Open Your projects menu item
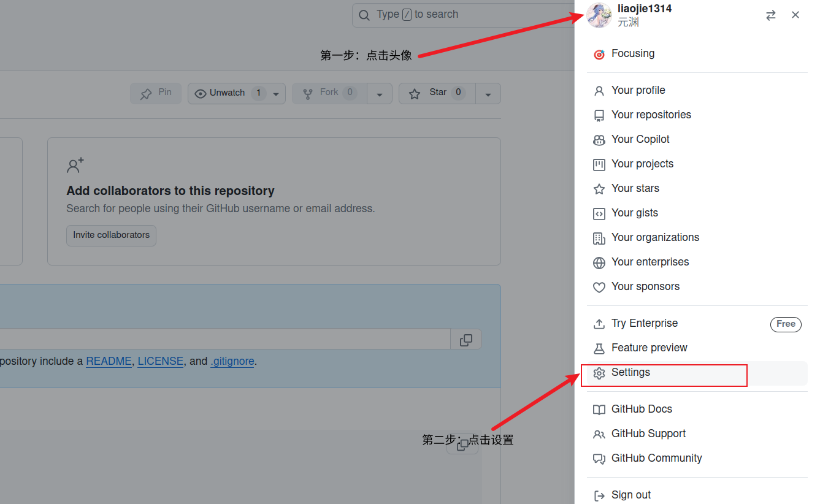820x504 pixels. (697, 164)
